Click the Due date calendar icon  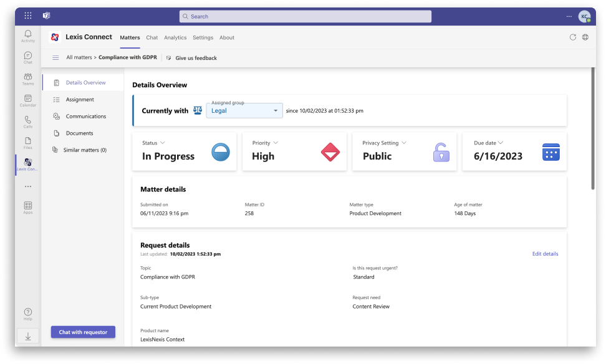point(551,152)
